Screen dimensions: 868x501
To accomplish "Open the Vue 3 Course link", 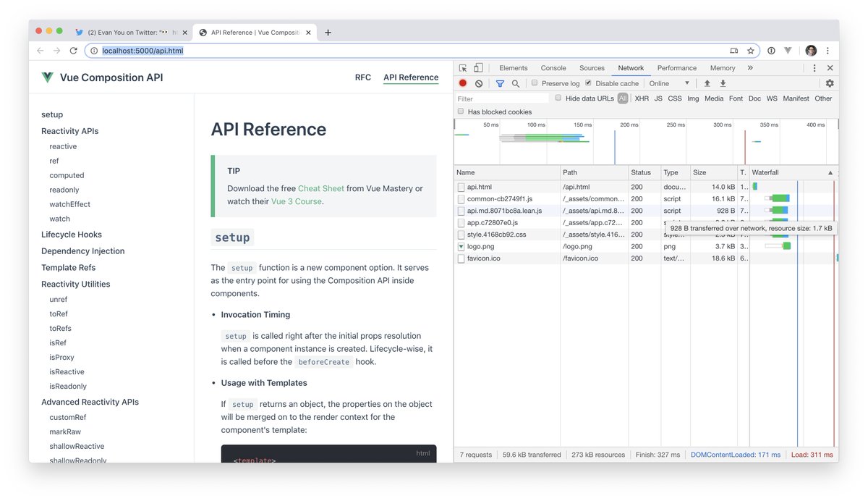I will (296, 201).
